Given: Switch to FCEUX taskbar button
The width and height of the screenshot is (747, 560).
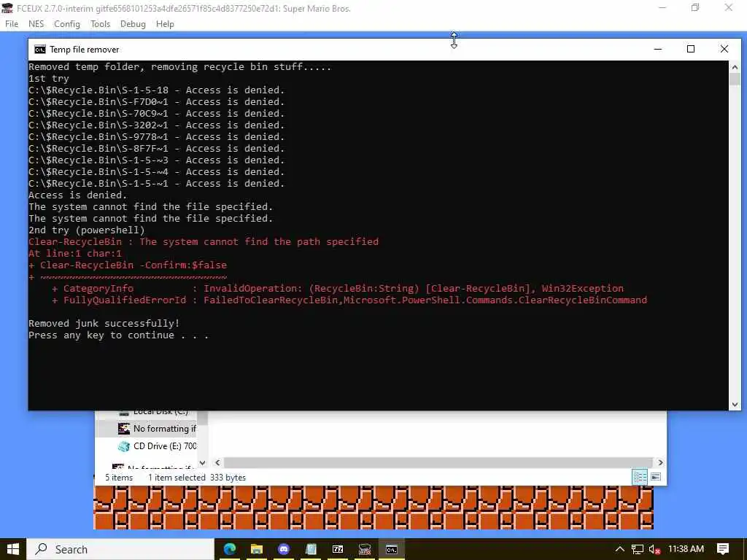Looking at the screenshot, I should tap(365, 549).
